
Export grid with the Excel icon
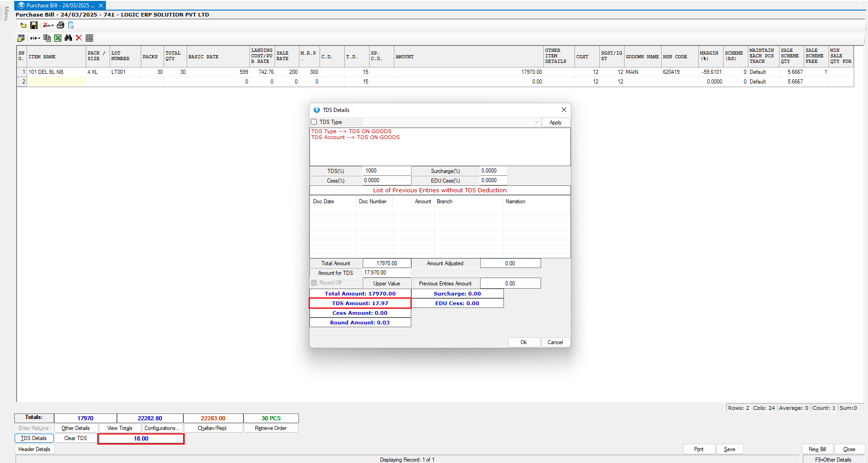coord(58,38)
